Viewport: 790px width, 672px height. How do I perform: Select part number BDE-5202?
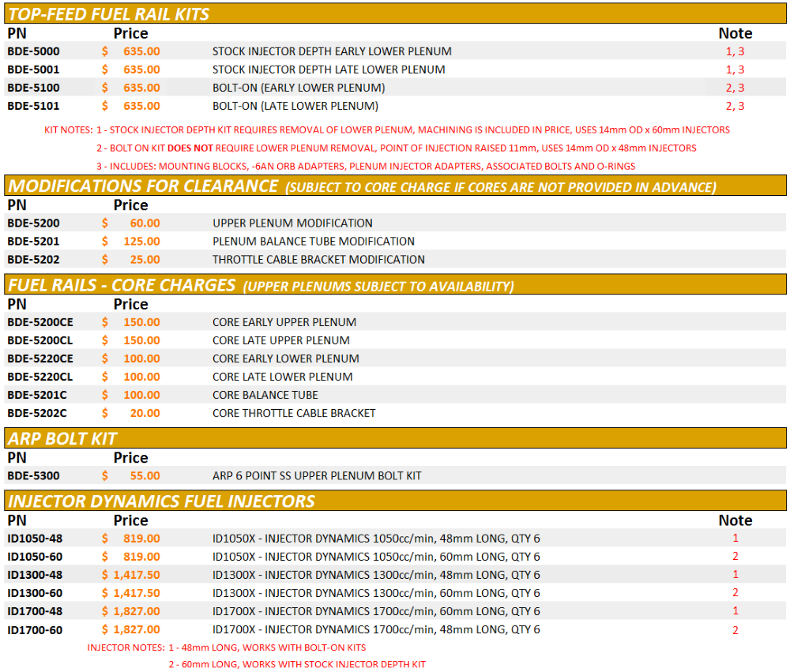click(33, 260)
